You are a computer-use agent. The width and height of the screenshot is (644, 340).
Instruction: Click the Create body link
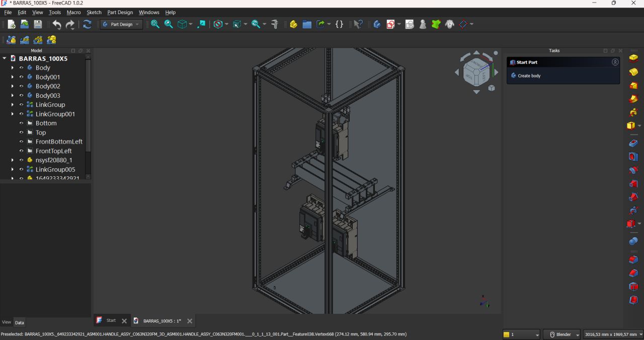[529, 76]
